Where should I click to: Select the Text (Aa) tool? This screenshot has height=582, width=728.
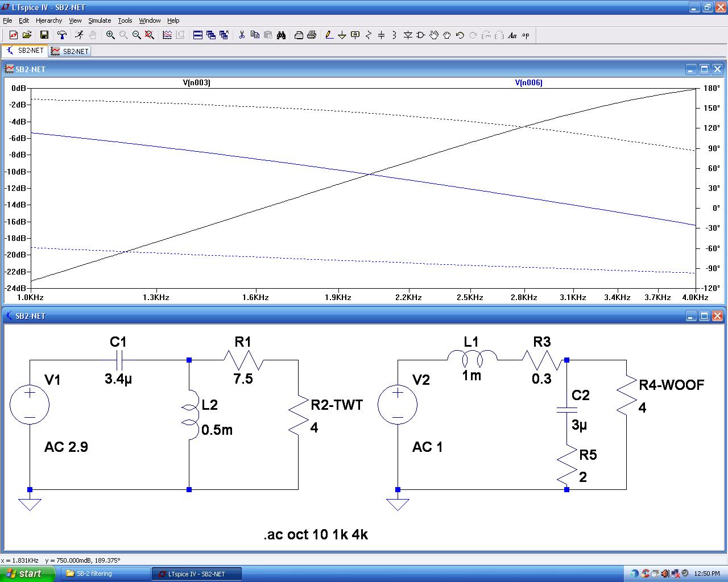point(512,35)
